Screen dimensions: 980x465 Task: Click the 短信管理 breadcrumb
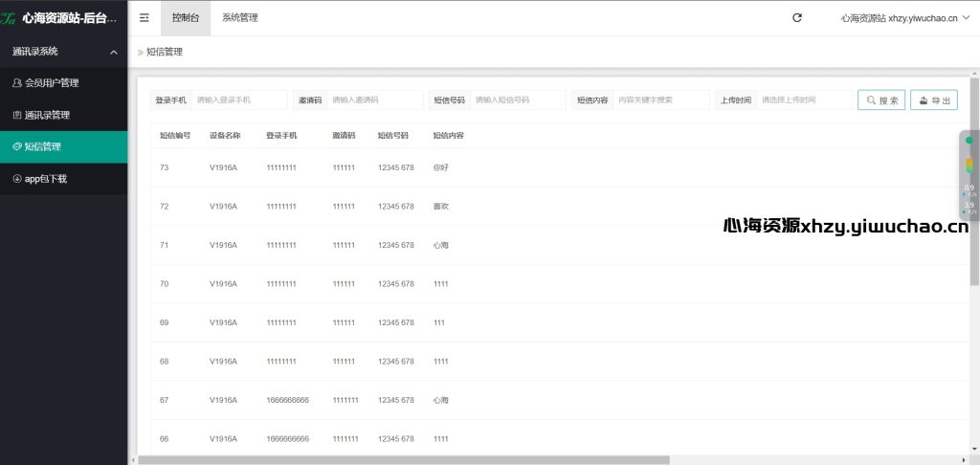[165, 52]
